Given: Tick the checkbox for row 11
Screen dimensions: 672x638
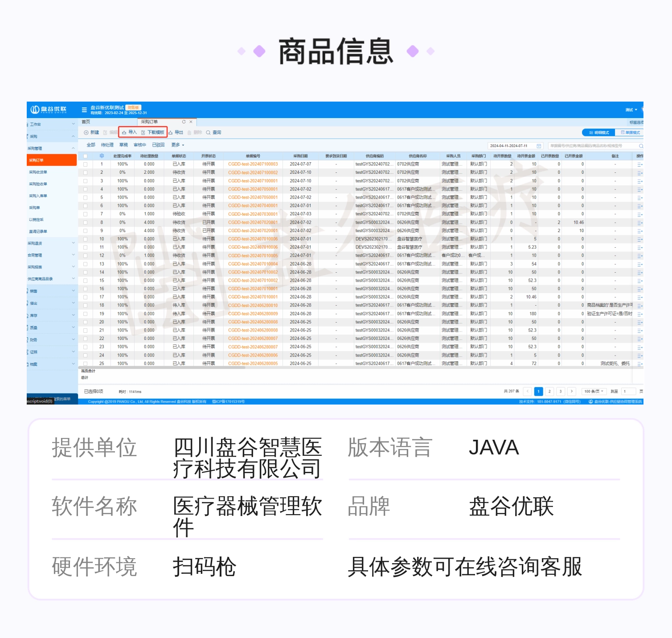Looking at the screenshot, I should [x=85, y=247].
